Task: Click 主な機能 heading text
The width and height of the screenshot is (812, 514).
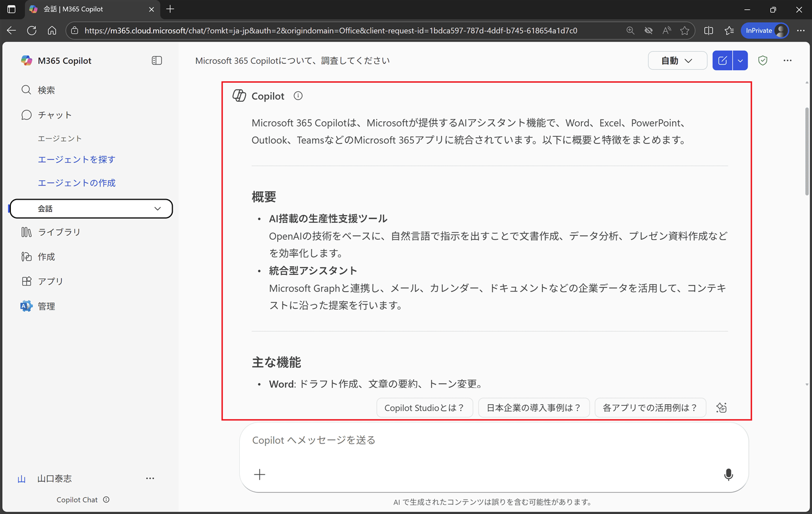Action: pos(277,363)
